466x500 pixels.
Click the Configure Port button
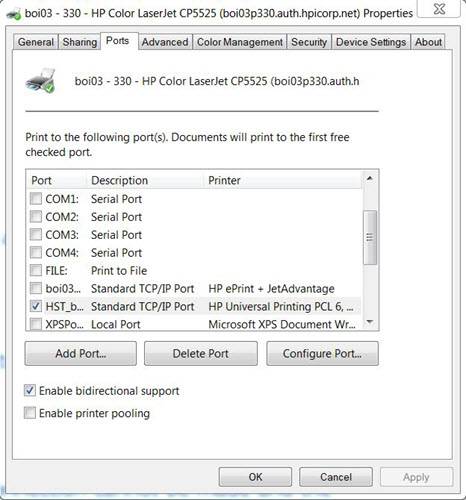click(x=322, y=354)
